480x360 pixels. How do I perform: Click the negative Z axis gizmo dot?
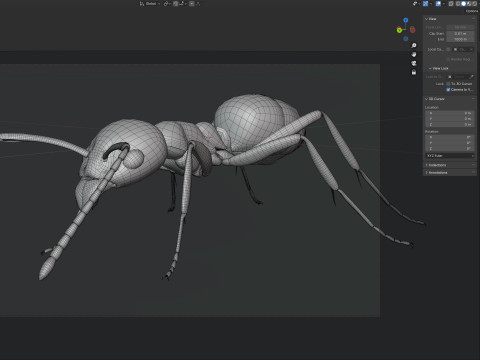click(406, 39)
